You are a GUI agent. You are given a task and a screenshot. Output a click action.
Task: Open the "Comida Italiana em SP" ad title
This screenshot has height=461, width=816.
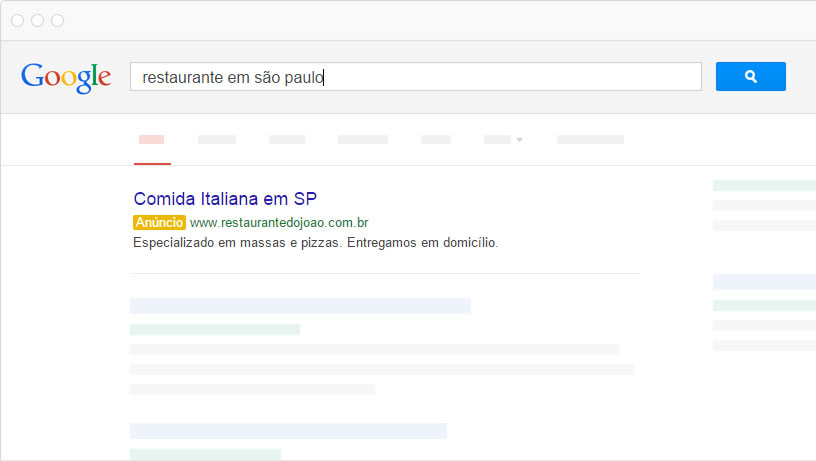coord(225,199)
